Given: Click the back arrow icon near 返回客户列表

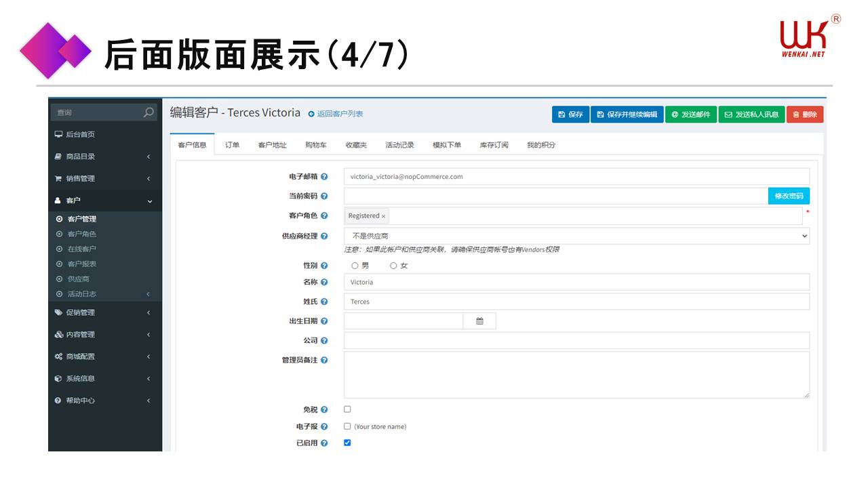Looking at the screenshot, I should click(311, 114).
